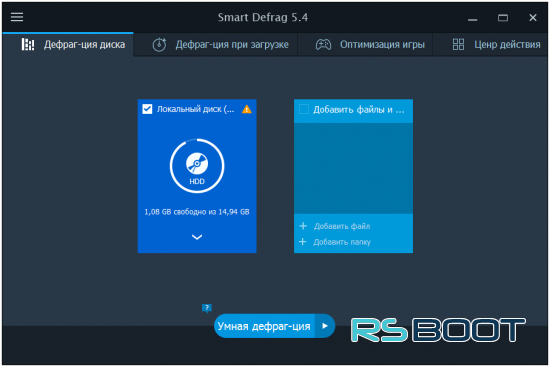The width and height of the screenshot is (550, 367).
Task: Click the empty files list area
Action: 353,168
